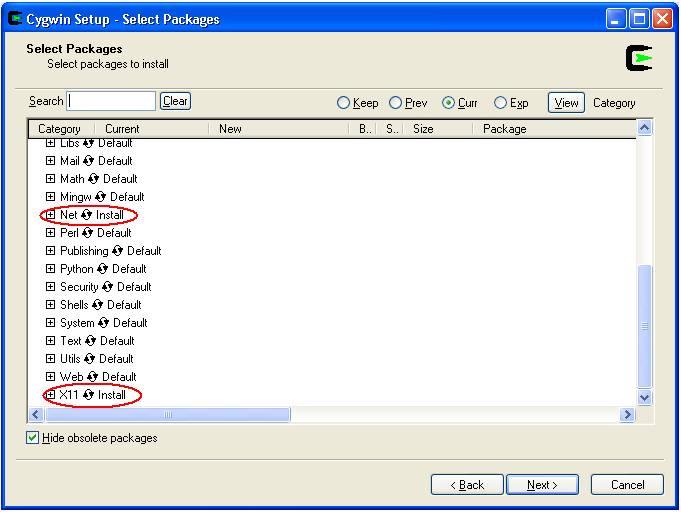Select the Curr radio button
This screenshot has width=681, height=512.
pyautogui.click(x=448, y=103)
